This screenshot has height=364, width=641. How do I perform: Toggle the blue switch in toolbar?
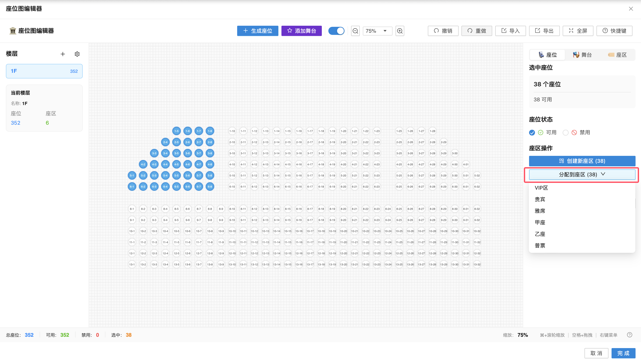coord(336,31)
